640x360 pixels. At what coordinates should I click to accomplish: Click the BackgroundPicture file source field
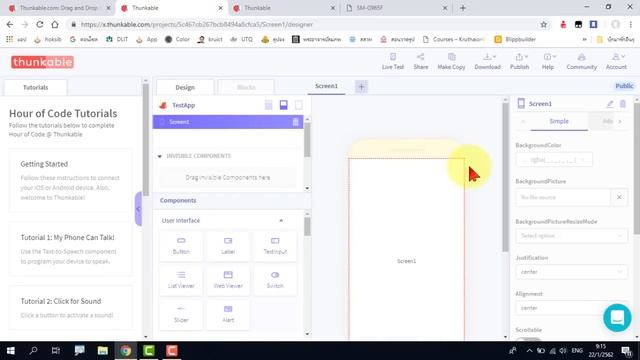pos(563,198)
